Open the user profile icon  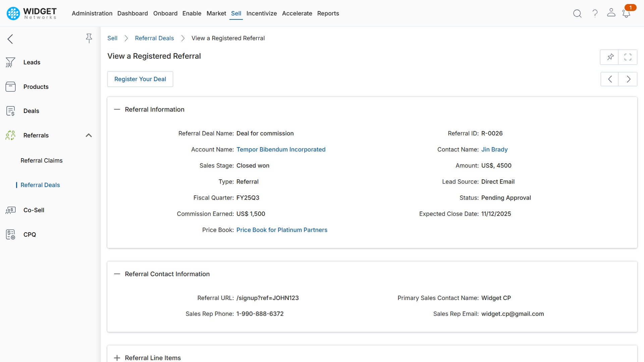(611, 13)
